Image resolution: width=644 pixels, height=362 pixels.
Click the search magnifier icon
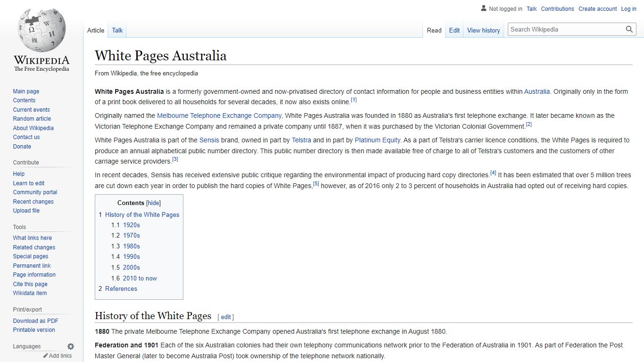click(629, 29)
